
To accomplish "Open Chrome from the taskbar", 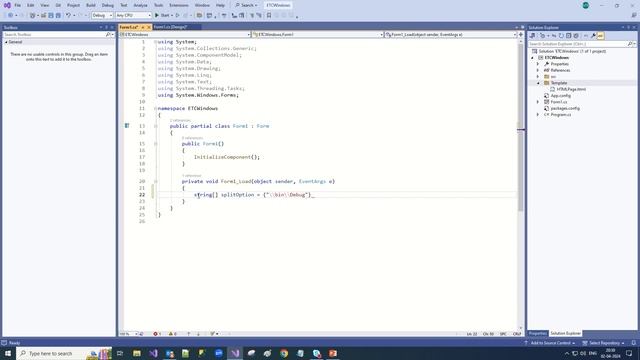I will (x=284, y=353).
